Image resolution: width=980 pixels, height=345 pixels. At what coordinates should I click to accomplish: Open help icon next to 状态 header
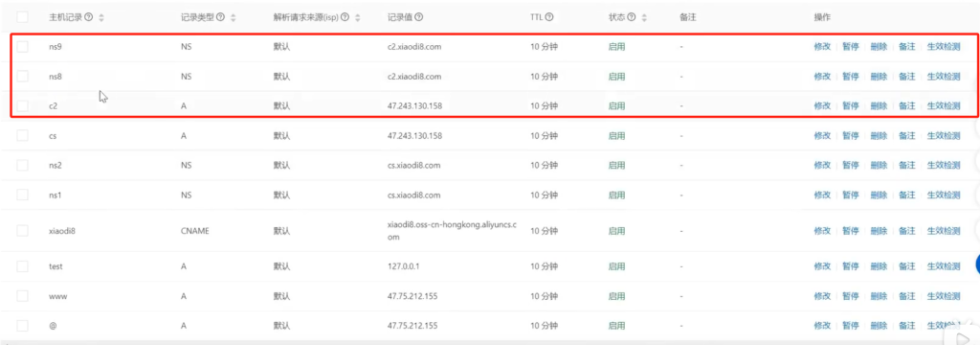click(632, 17)
